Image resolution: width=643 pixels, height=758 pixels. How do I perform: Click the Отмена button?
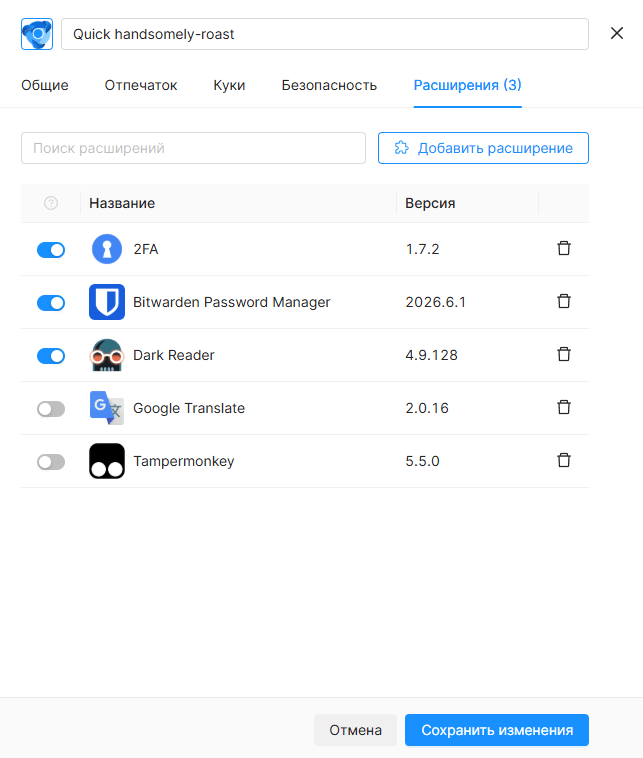(355, 730)
